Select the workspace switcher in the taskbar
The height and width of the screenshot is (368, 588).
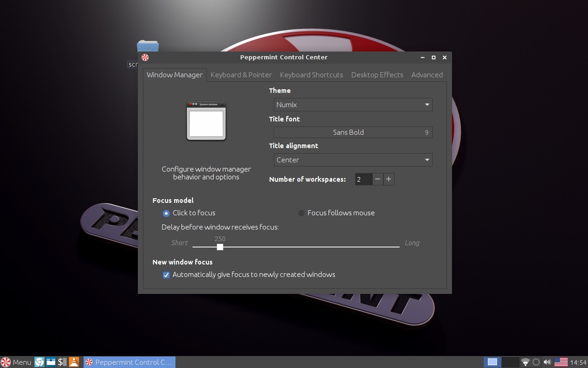pos(492,362)
